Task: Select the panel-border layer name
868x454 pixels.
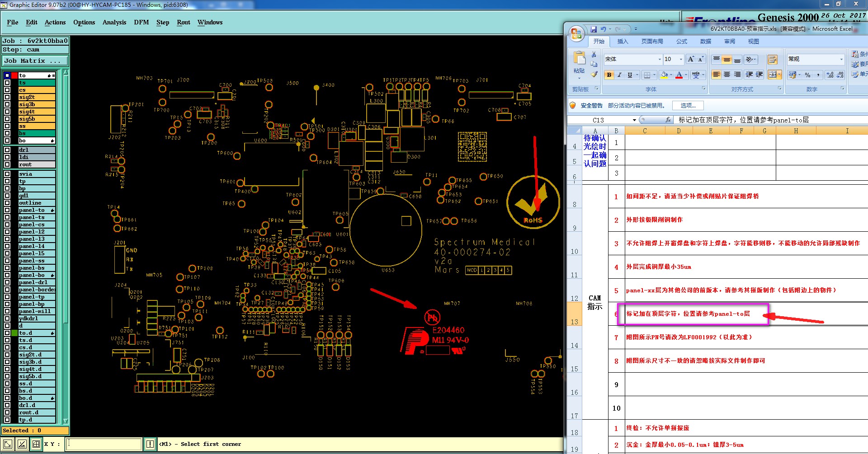Action: pyautogui.click(x=37, y=290)
